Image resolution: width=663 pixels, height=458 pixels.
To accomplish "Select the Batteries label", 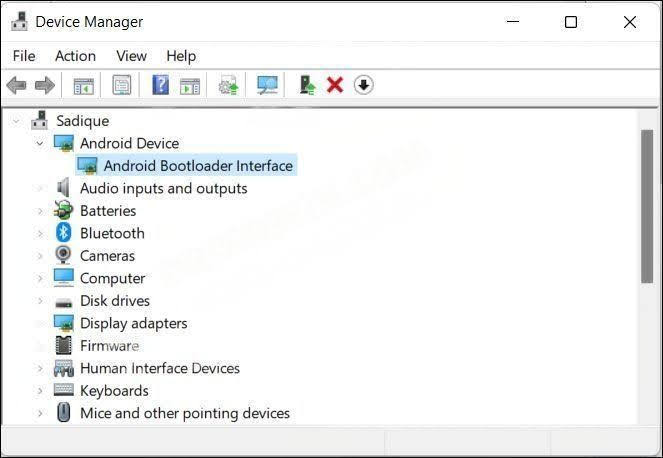I will (x=108, y=211).
